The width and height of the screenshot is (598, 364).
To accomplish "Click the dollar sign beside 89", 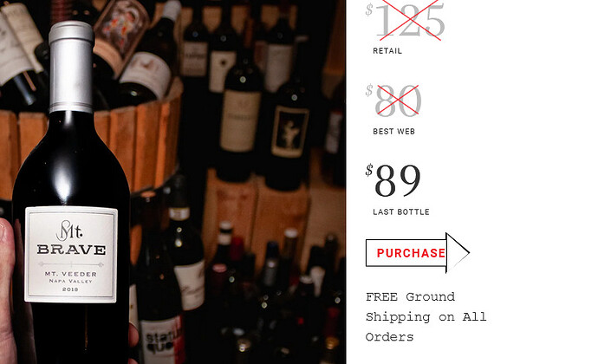I will tap(369, 170).
